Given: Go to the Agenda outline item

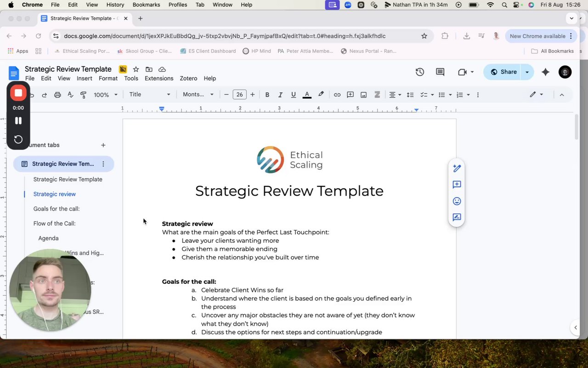Looking at the screenshot, I should tap(49, 238).
